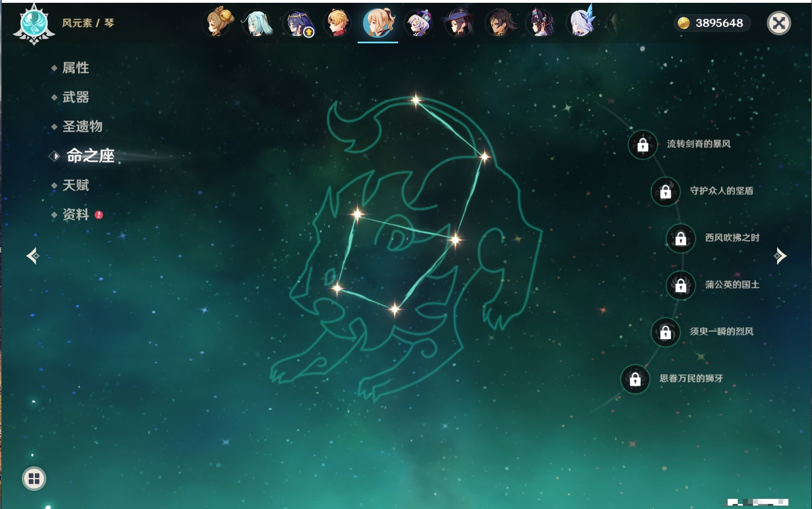Click the Mora coin icon
The width and height of the screenshot is (812, 509).
point(683,23)
